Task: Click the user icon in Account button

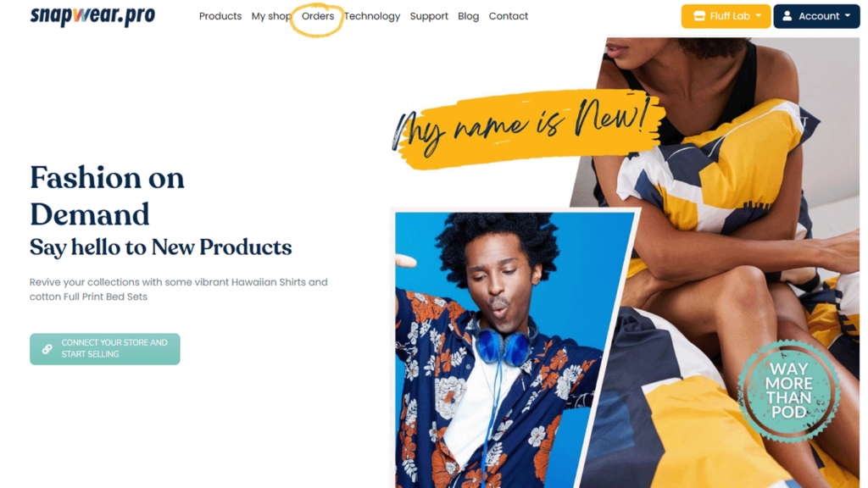Action: point(787,16)
